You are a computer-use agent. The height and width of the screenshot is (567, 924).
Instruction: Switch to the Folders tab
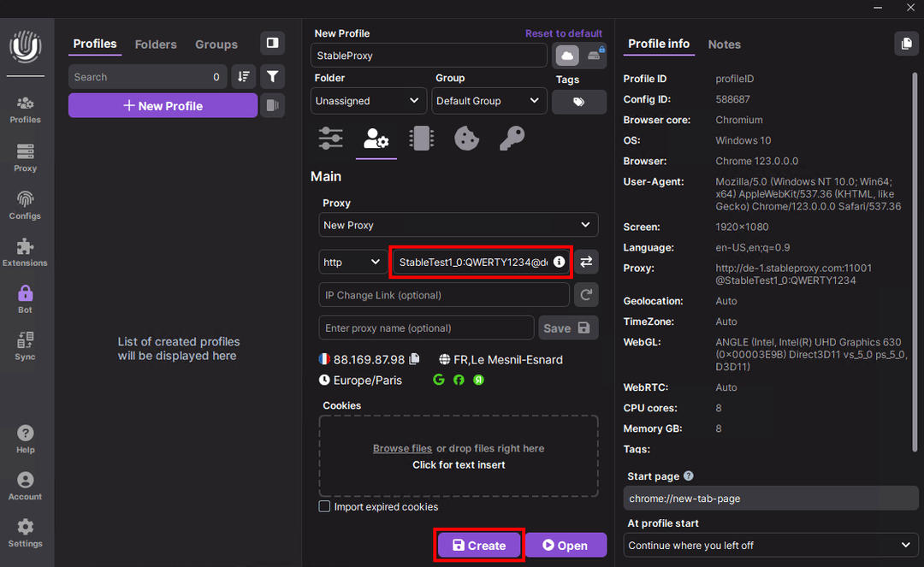pos(156,44)
